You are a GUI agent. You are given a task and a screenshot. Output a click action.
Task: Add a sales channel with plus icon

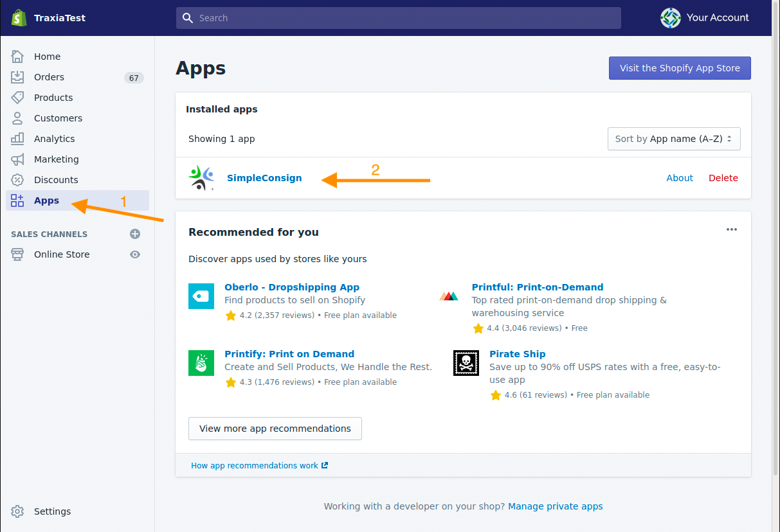coord(135,234)
